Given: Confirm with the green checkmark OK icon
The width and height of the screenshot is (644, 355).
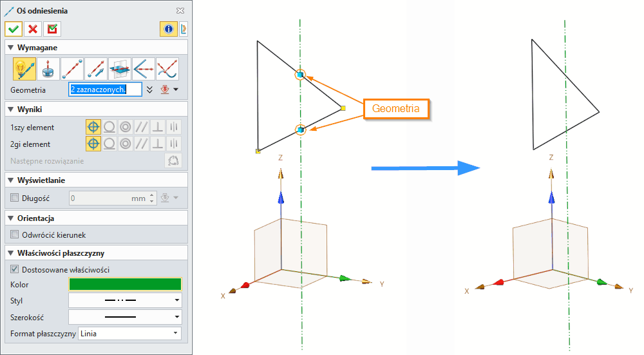Looking at the screenshot, I should (14, 29).
